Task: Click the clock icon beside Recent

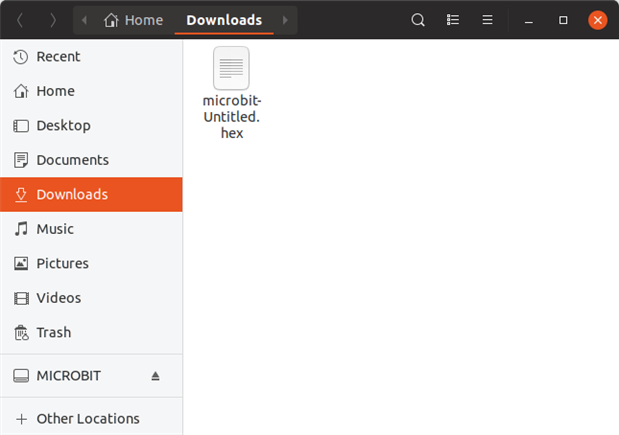Action: pyautogui.click(x=21, y=57)
